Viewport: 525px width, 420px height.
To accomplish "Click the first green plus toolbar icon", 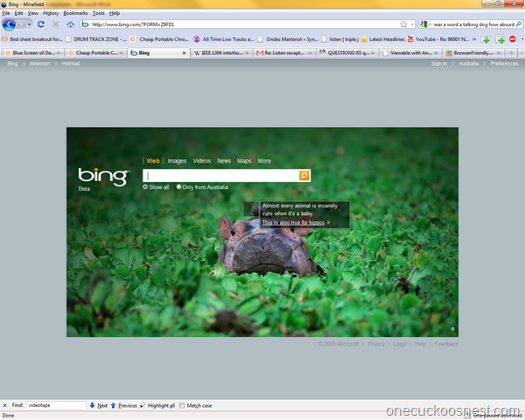I will point(485,39).
